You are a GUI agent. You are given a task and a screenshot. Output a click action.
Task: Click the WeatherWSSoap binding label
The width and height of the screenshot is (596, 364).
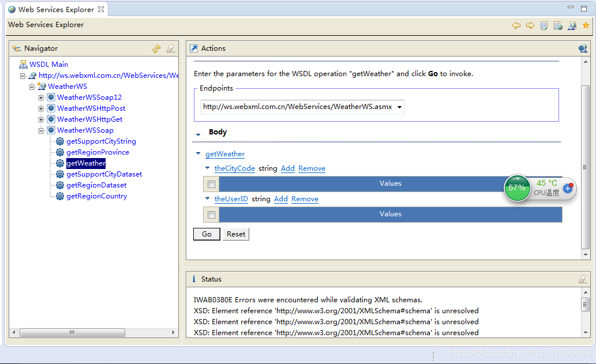pos(85,130)
